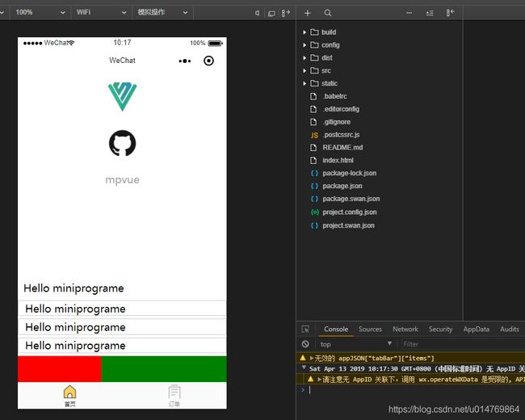This screenshot has width=525, height=420.
Task: Click the GitHub octocat logo
Action: point(122,143)
